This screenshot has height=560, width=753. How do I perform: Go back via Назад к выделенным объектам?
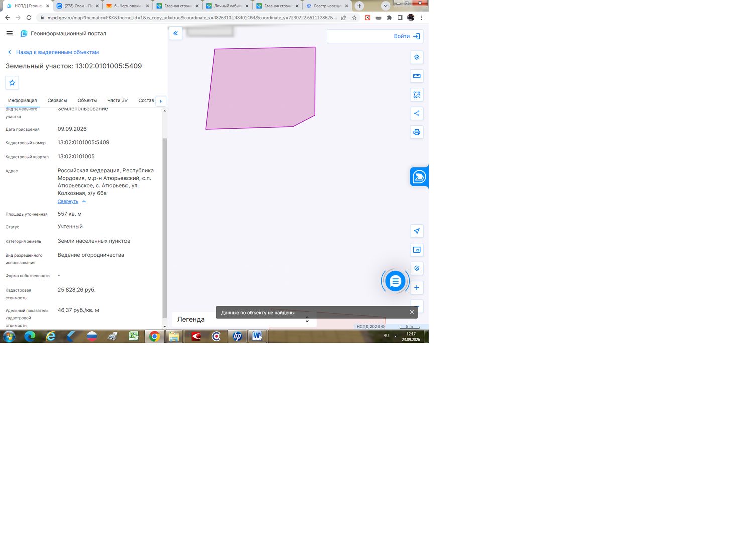pyautogui.click(x=53, y=52)
